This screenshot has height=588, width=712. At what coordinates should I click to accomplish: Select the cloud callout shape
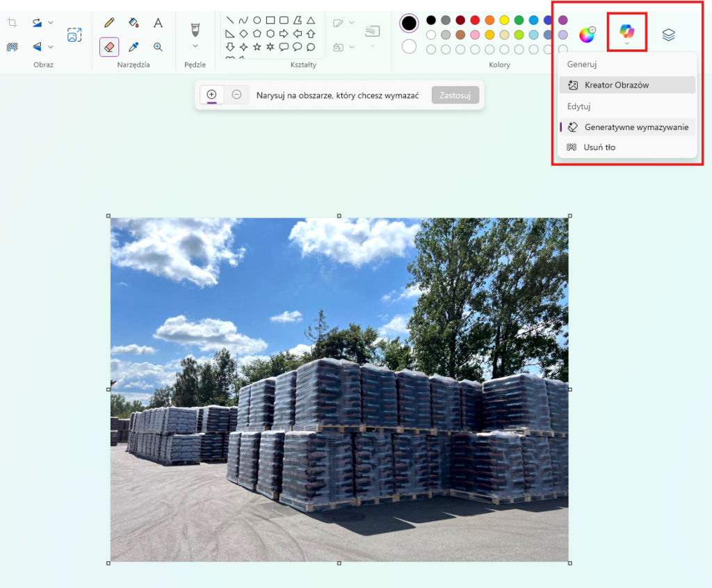tap(311, 47)
